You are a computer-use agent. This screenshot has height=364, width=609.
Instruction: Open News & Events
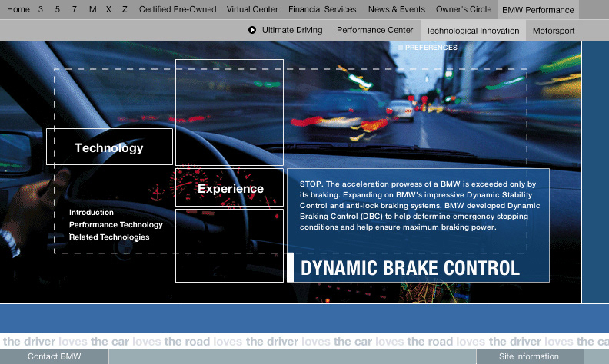397,9
